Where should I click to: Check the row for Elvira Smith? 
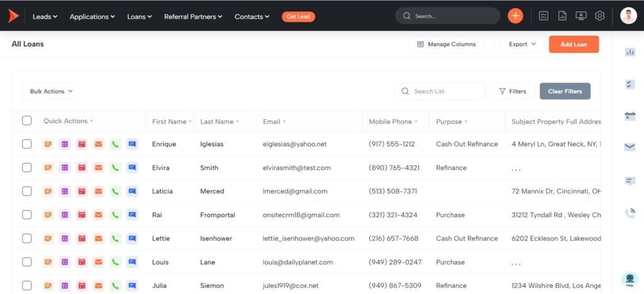26,168
